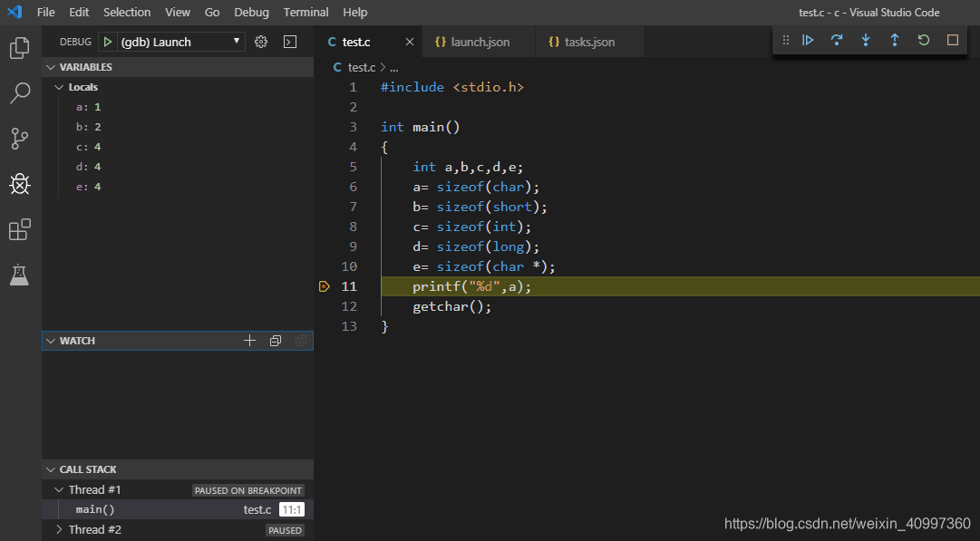The width and height of the screenshot is (980, 541).
Task: Click the a= sizeof(char); code line
Action: click(476, 187)
